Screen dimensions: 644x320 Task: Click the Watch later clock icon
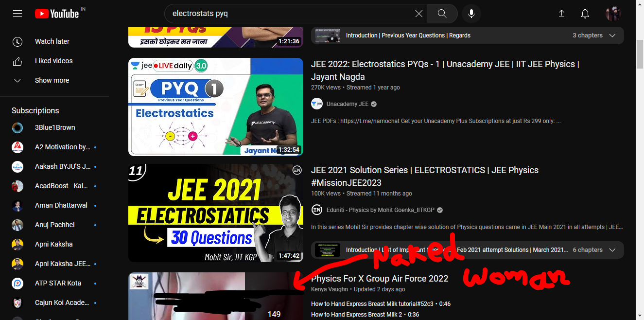(17, 41)
